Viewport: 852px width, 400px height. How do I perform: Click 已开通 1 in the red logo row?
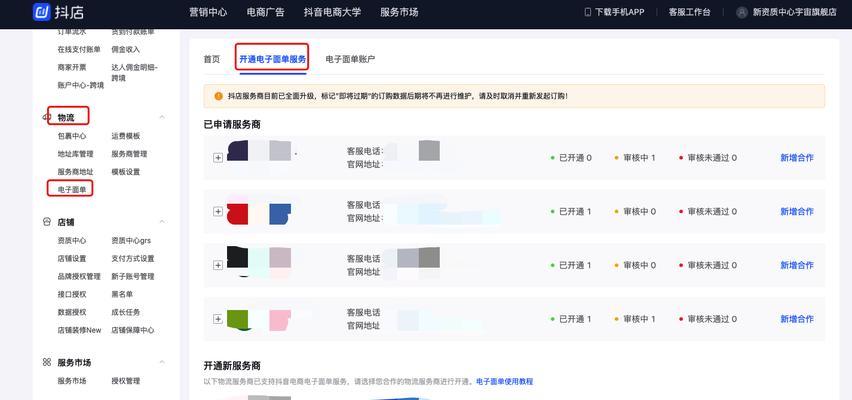click(x=571, y=211)
